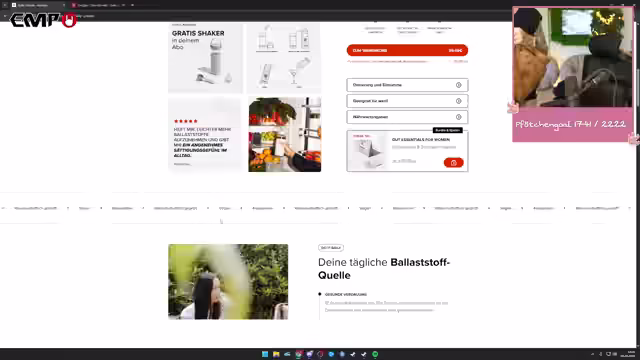The width and height of the screenshot is (640, 360).
Task: Open the second Steam taskbar icon
Action: (x=364, y=354)
